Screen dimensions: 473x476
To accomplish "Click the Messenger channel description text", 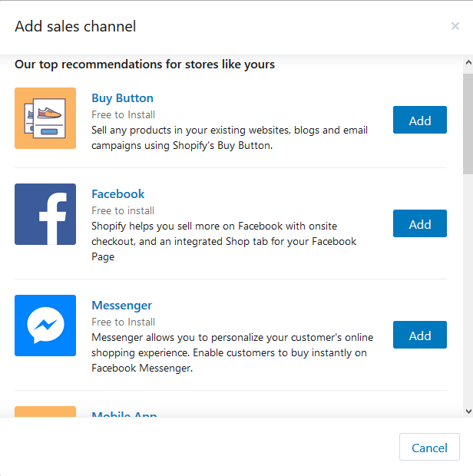I will tap(232, 352).
